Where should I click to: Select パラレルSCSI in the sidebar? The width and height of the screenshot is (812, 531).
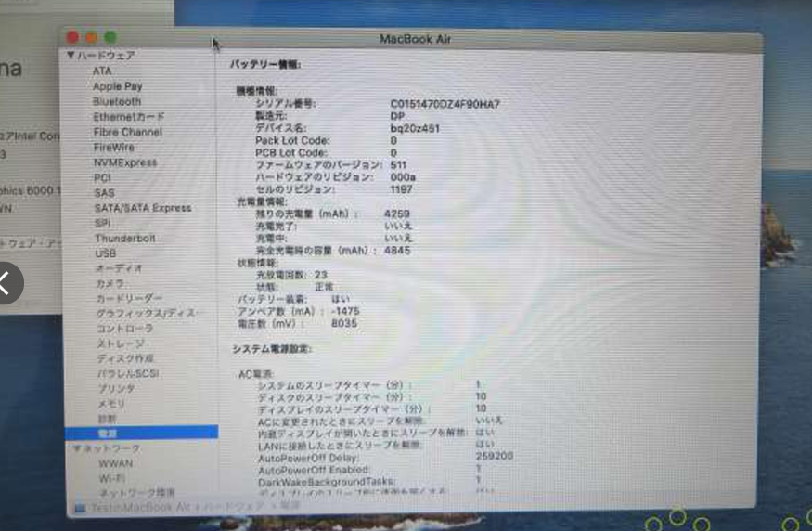pos(128,373)
